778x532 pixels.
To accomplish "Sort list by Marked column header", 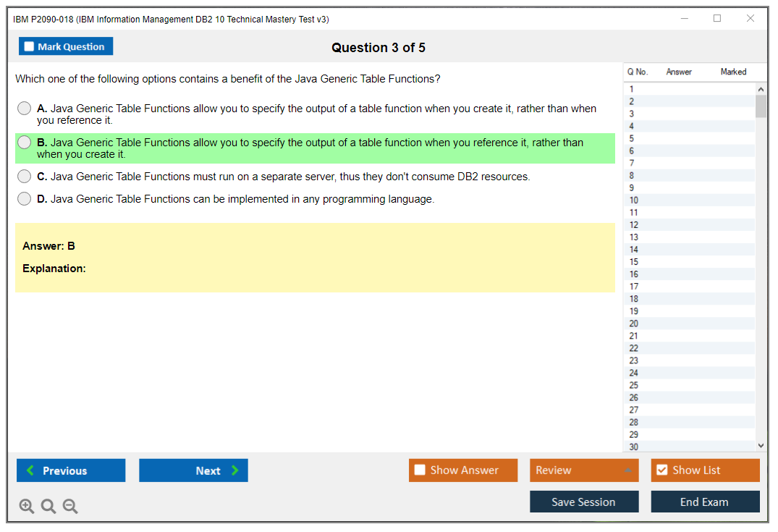I will click(733, 72).
